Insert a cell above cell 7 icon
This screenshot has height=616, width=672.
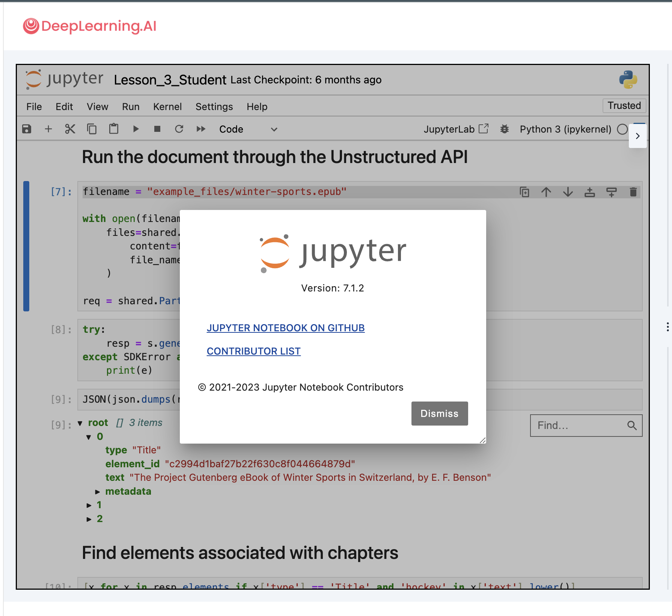pyautogui.click(x=590, y=192)
